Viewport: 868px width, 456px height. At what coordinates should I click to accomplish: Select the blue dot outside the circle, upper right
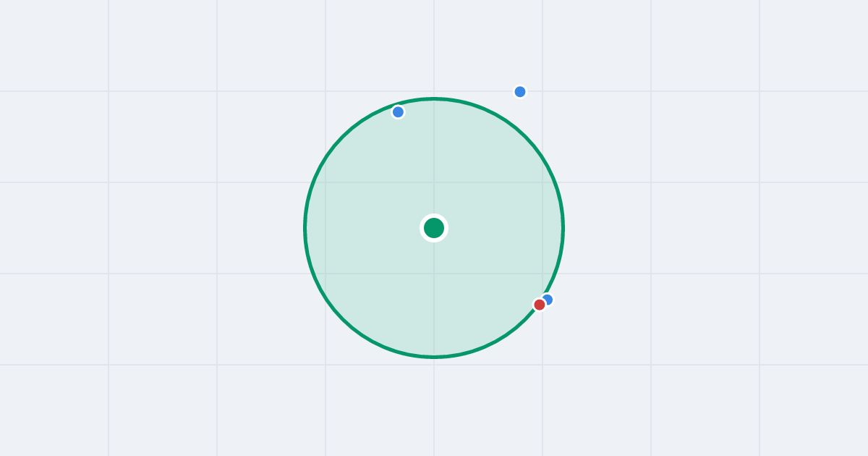point(520,92)
